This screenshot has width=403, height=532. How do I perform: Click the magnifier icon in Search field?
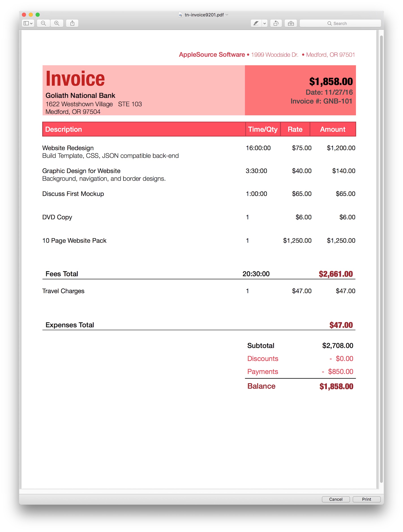point(329,23)
